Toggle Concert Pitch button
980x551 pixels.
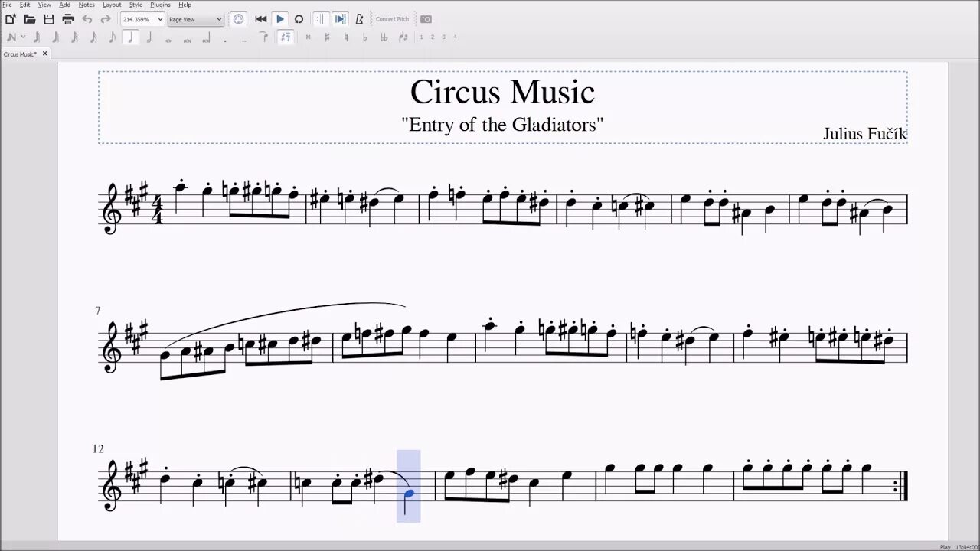pyautogui.click(x=392, y=19)
